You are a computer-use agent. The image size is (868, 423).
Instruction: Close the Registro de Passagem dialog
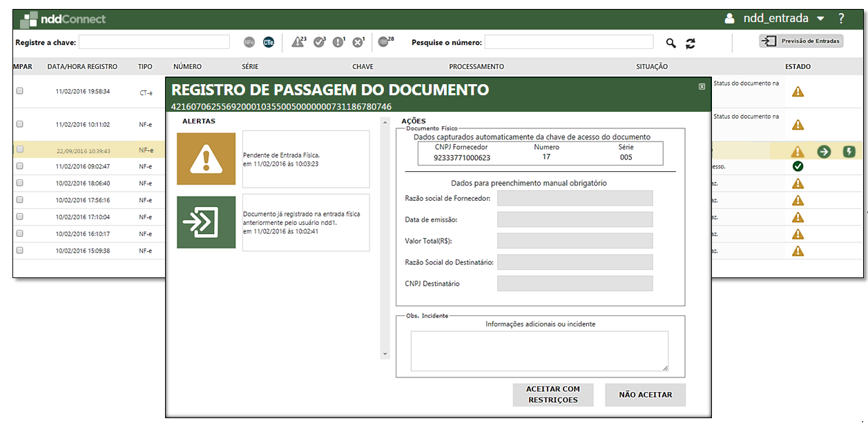702,86
